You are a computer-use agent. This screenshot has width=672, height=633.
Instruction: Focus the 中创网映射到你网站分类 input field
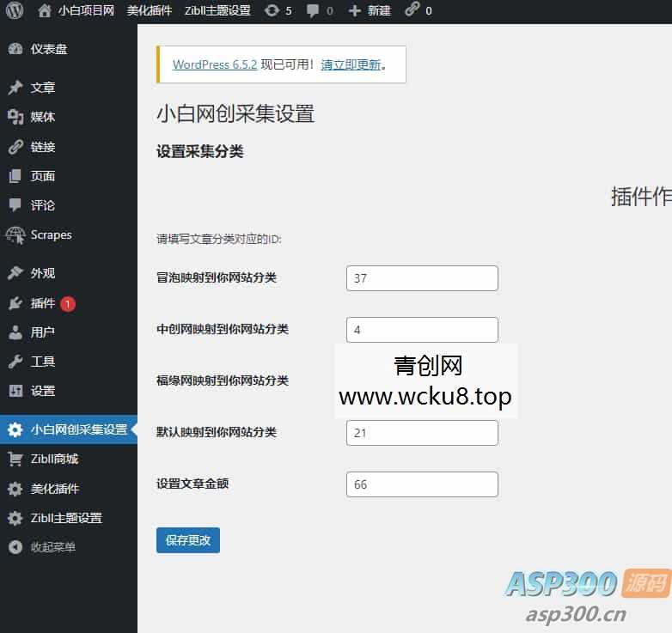tap(422, 330)
